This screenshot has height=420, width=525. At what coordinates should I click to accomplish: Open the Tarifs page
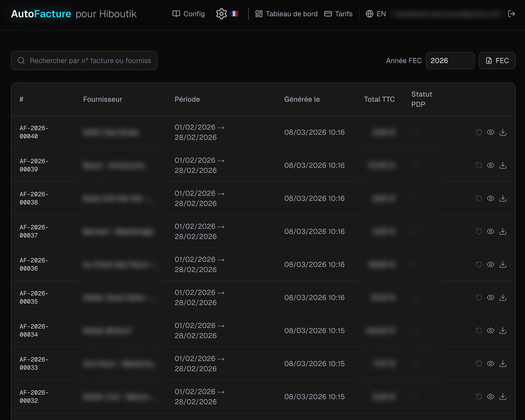pos(338,14)
